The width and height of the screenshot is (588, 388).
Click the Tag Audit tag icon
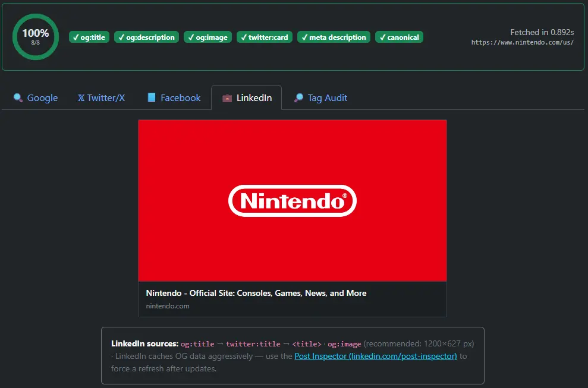click(x=298, y=97)
